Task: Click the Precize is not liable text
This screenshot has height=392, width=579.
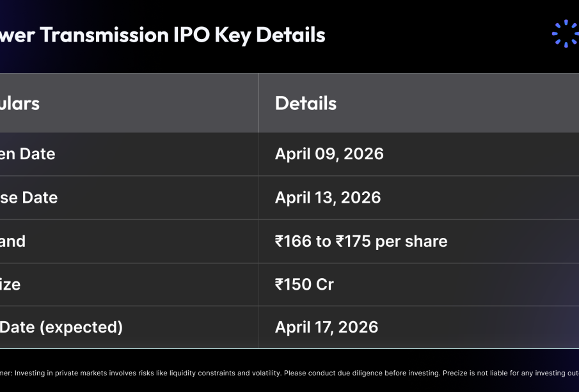Action: [x=505, y=373]
